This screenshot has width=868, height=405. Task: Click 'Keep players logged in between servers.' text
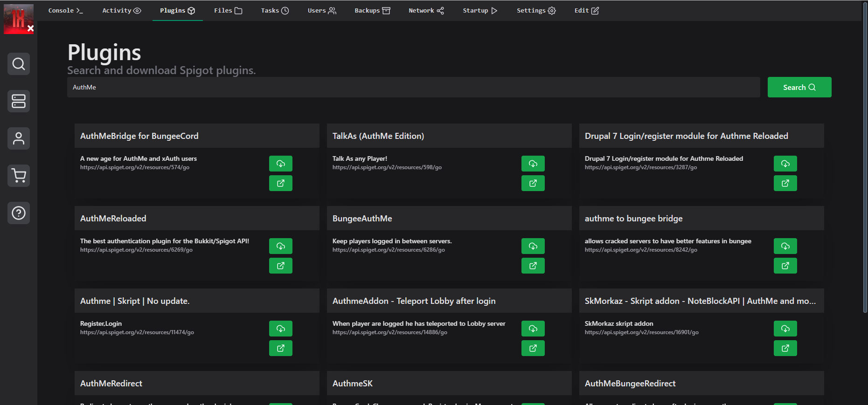[392, 241]
